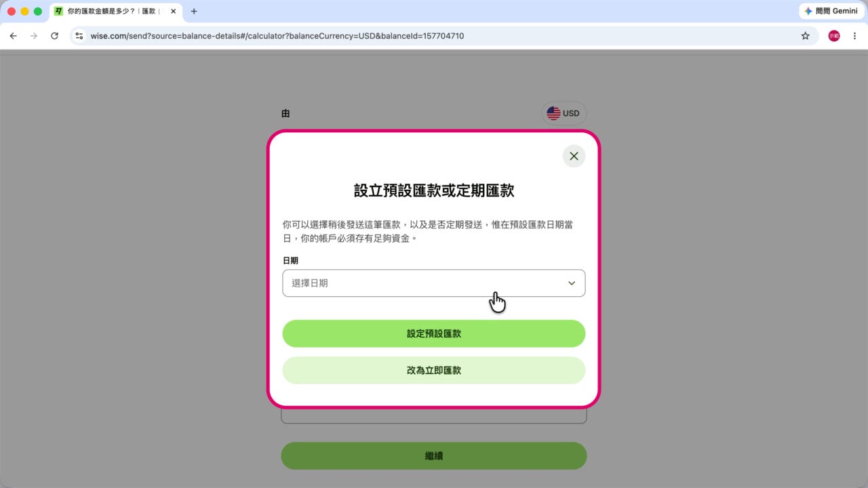Reload the Wise page
The width and height of the screenshot is (868, 488).
coord(54,36)
